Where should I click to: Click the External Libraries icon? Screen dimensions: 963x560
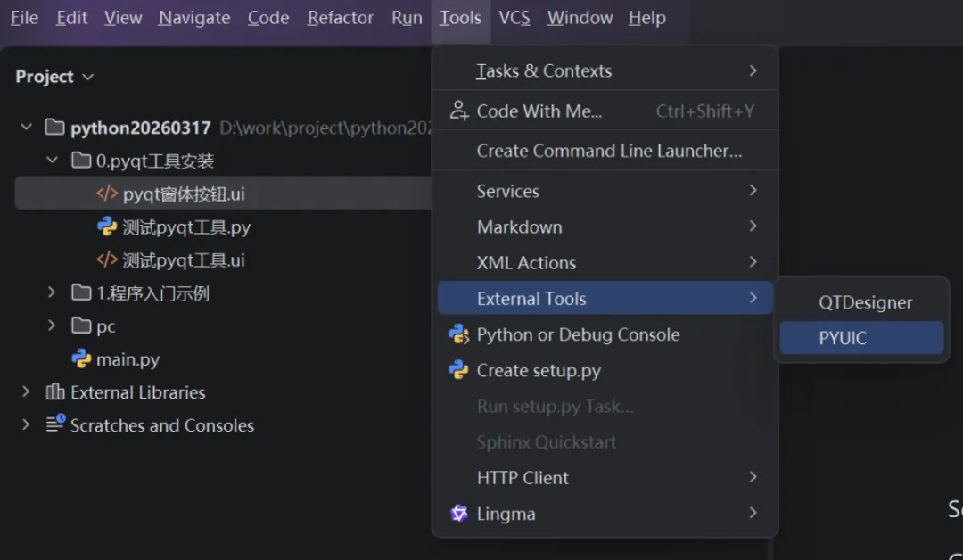[55, 392]
